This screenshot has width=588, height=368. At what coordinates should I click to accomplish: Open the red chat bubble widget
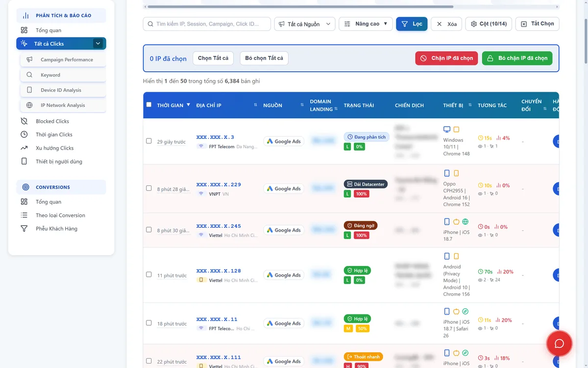click(x=559, y=343)
